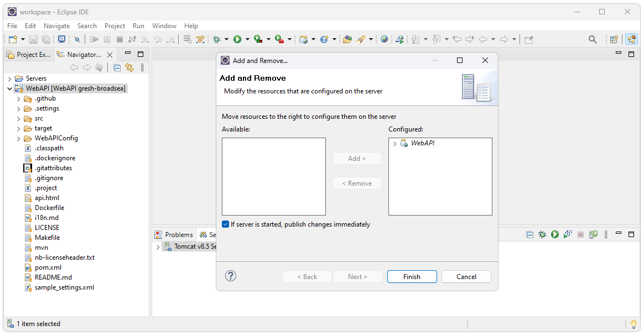
Task: Click Collapse All icon in Navigator view
Action: coord(117,67)
